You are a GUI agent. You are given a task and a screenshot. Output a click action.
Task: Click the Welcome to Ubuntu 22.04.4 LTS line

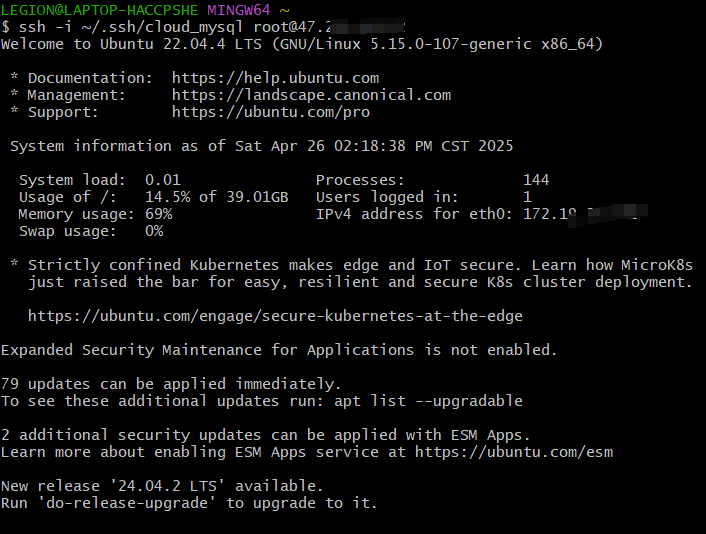[x=302, y=45]
